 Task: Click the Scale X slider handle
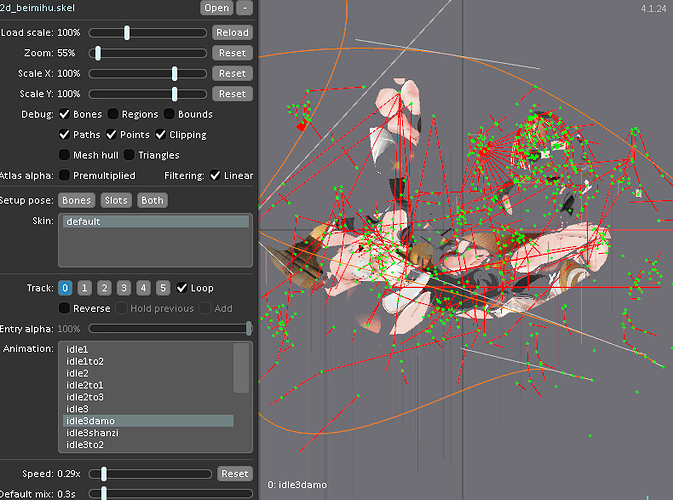click(174, 73)
